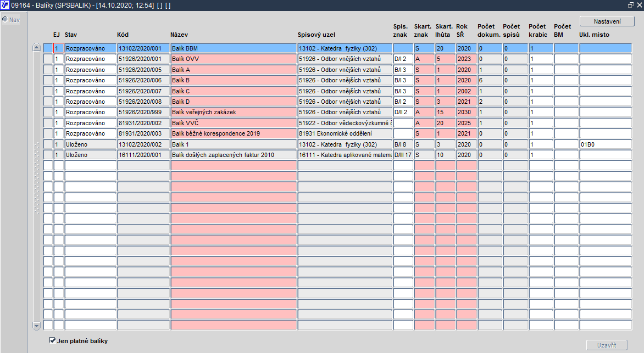The height and width of the screenshot is (353, 644).
Task: Click Spisový uzel 16111 - Katedra aplikované matematiky
Action: point(345,155)
